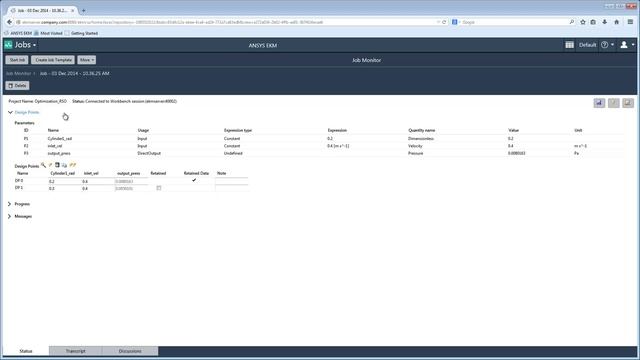
Task: Reload the page with refresh icon
Action: tap(444, 22)
